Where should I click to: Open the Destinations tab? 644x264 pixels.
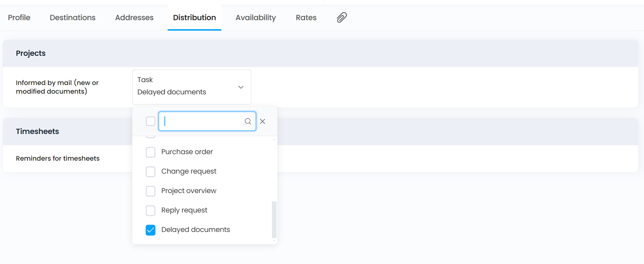point(72,18)
